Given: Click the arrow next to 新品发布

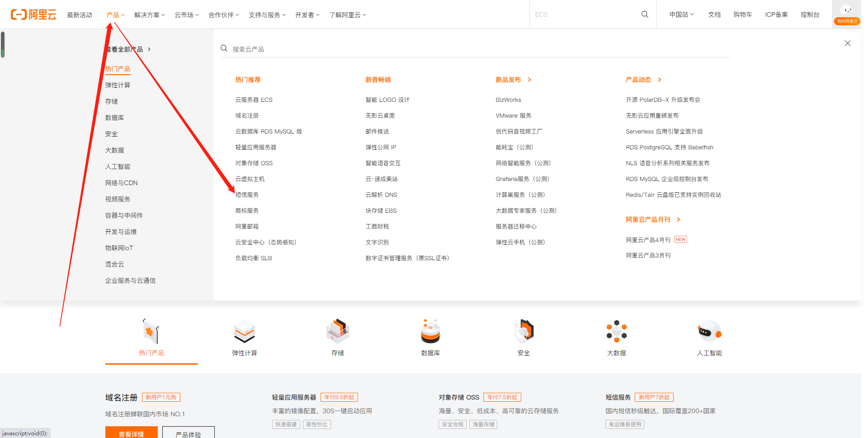Looking at the screenshot, I should tap(529, 80).
